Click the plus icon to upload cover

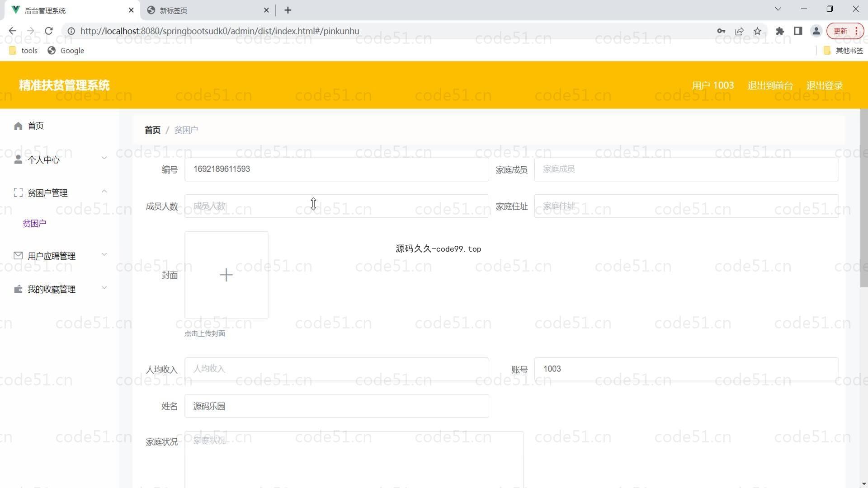[226, 275]
